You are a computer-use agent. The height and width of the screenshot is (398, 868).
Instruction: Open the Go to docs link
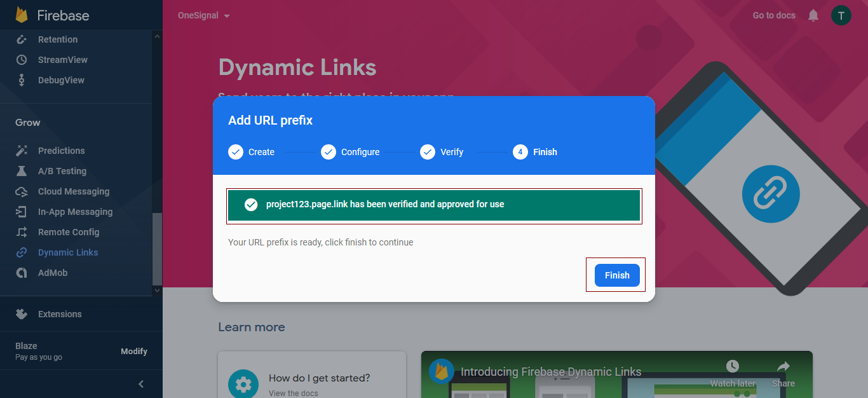point(774,15)
